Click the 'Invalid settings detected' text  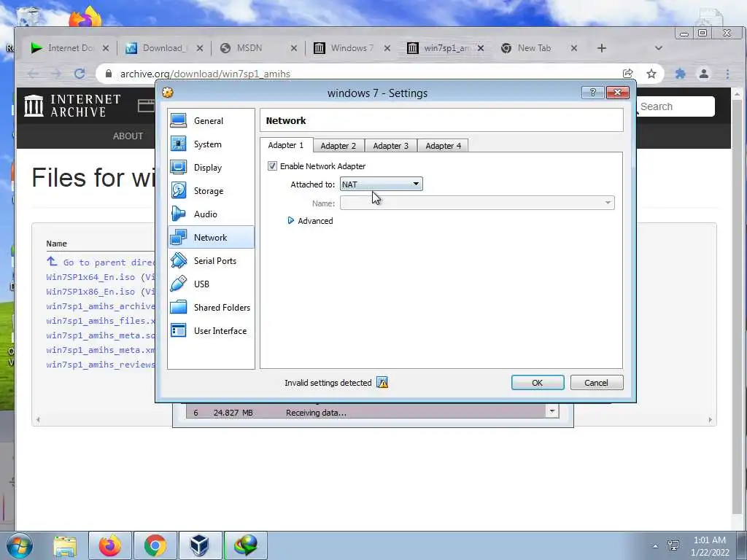pyautogui.click(x=328, y=383)
